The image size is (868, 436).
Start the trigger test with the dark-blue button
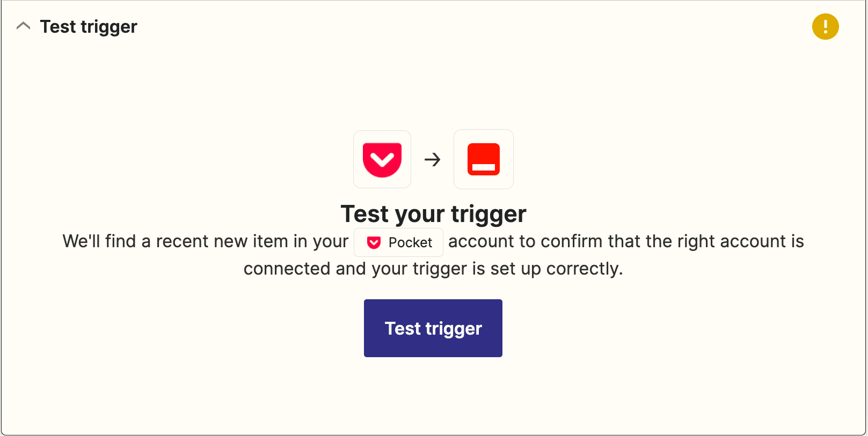(433, 328)
